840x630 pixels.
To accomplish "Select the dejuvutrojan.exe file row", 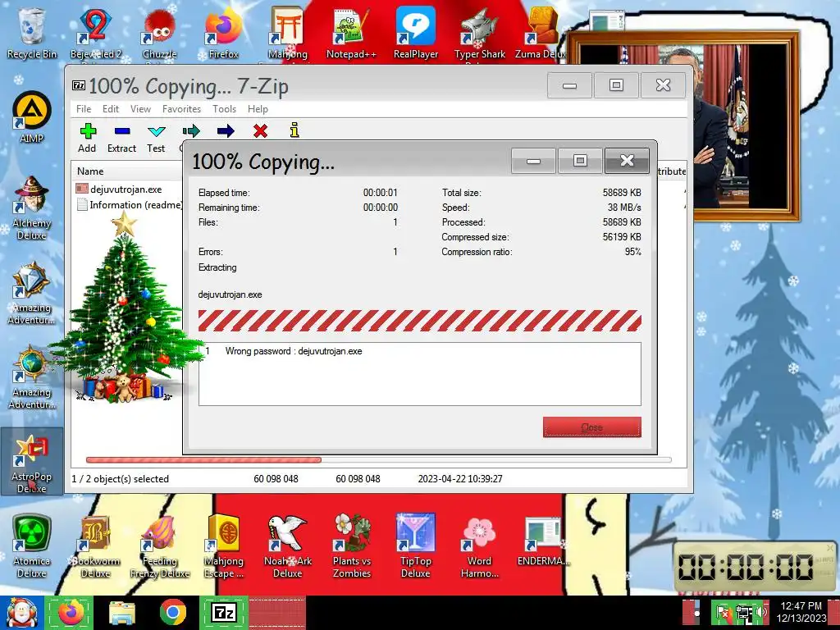I will (x=126, y=189).
